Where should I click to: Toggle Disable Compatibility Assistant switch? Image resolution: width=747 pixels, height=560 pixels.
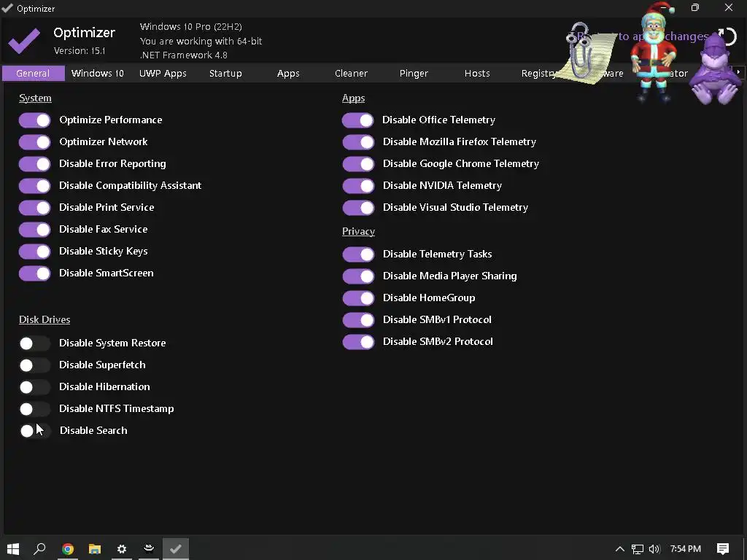tap(35, 186)
